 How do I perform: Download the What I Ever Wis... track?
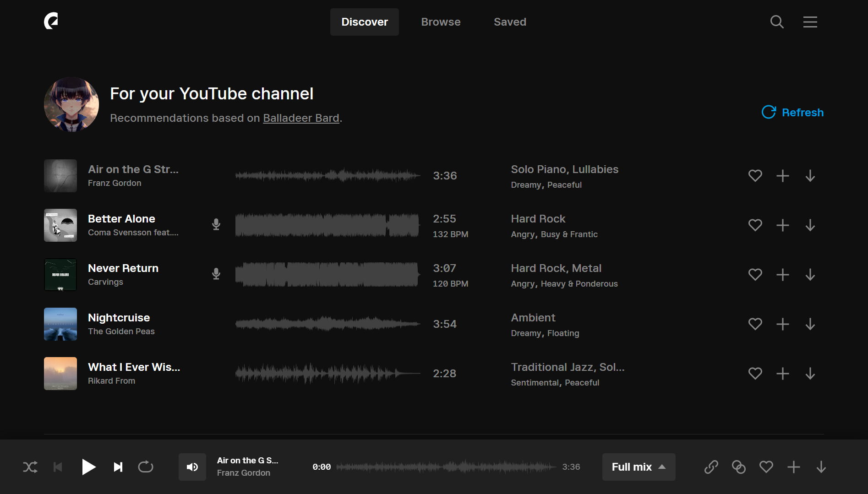(x=810, y=374)
